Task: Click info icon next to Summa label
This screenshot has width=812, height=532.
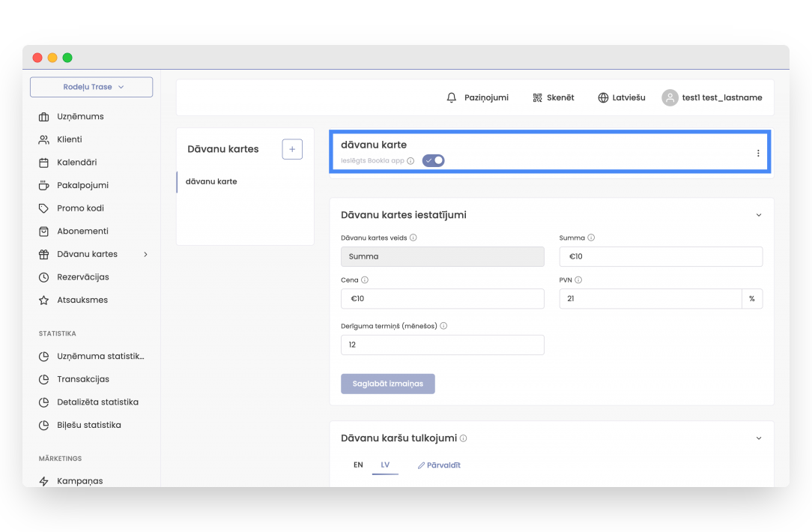Action: tap(591, 238)
